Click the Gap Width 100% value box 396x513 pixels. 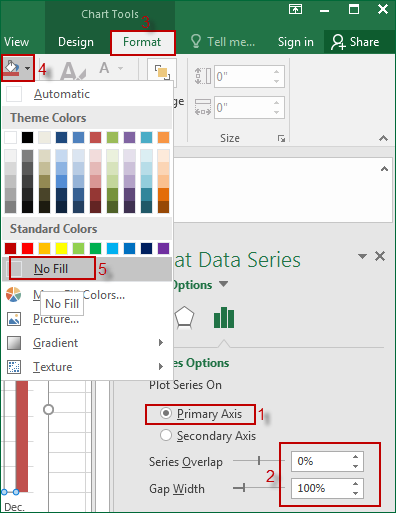coord(327,488)
